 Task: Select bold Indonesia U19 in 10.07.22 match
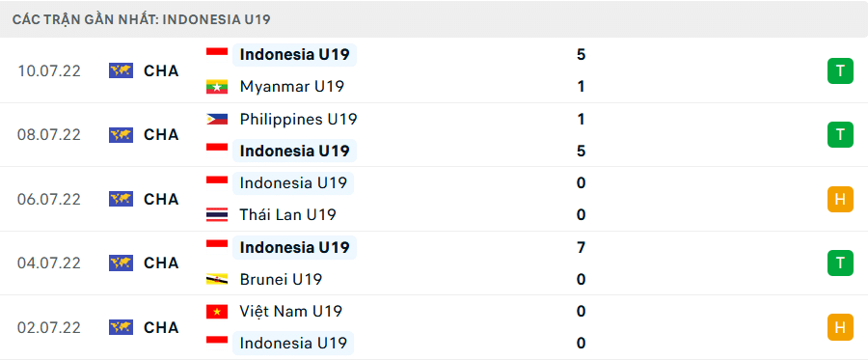(294, 55)
